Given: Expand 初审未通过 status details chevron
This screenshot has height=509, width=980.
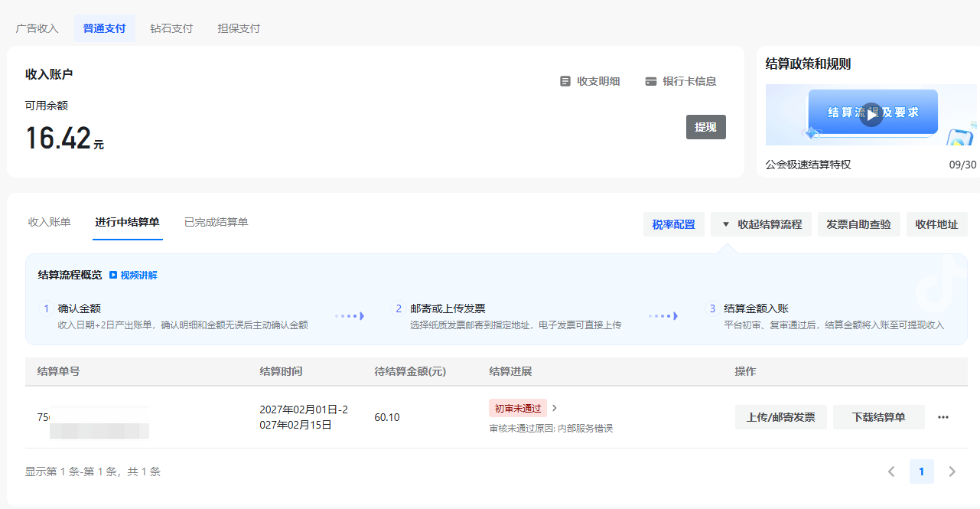Looking at the screenshot, I should [555, 408].
